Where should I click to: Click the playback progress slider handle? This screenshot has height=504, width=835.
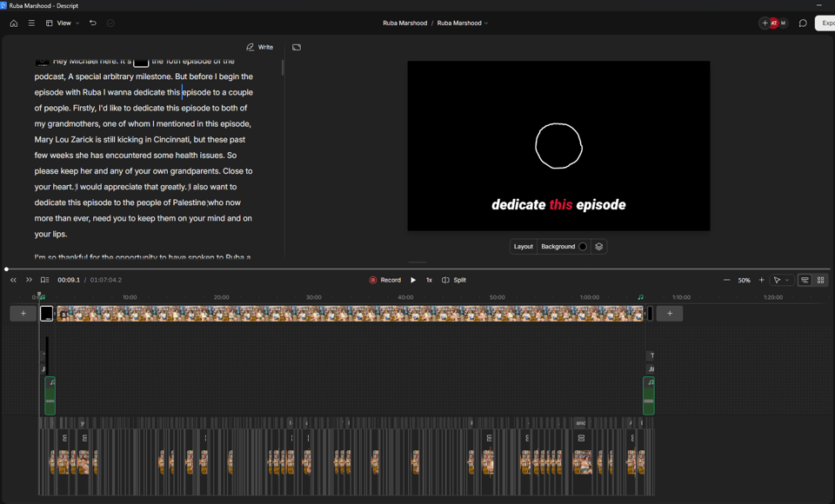tap(6, 269)
